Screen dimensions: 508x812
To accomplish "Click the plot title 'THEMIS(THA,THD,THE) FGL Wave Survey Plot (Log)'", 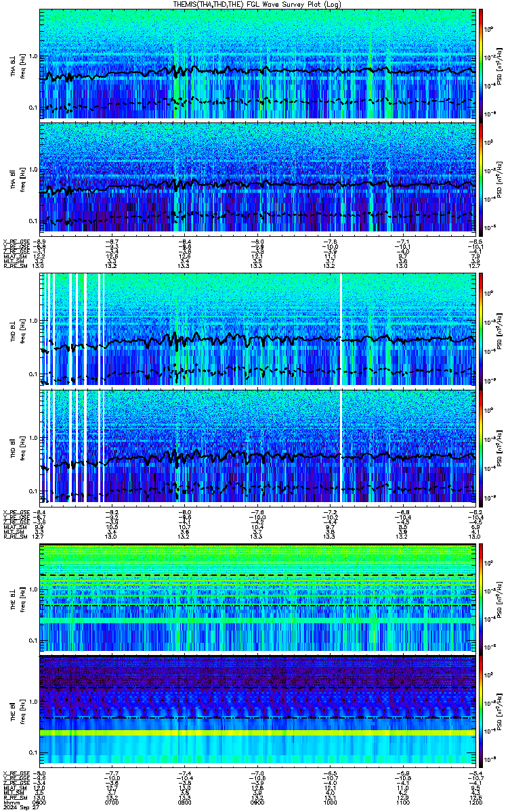I will (257, 4).
